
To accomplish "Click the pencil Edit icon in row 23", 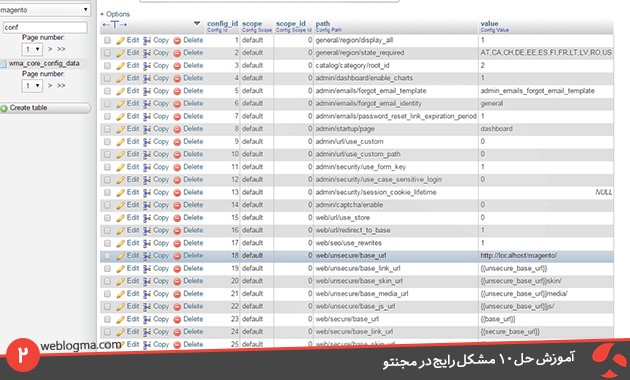I will click(121, 320).
